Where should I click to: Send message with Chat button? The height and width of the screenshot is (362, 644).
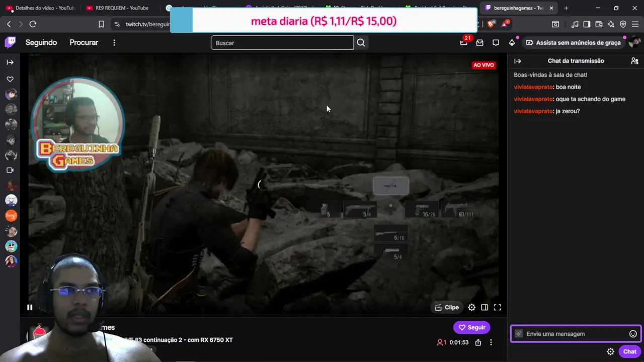[x=629, y=352]
